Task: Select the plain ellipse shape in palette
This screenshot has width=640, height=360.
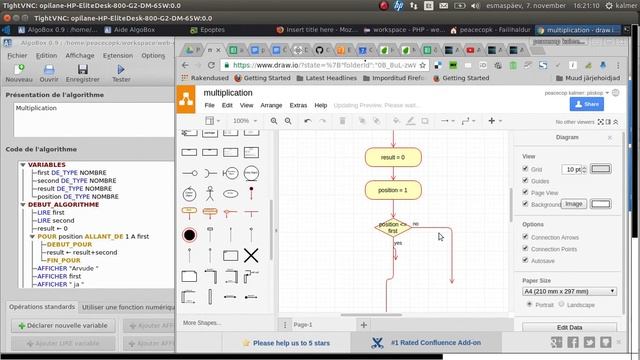Action: [x=231, y=194]
